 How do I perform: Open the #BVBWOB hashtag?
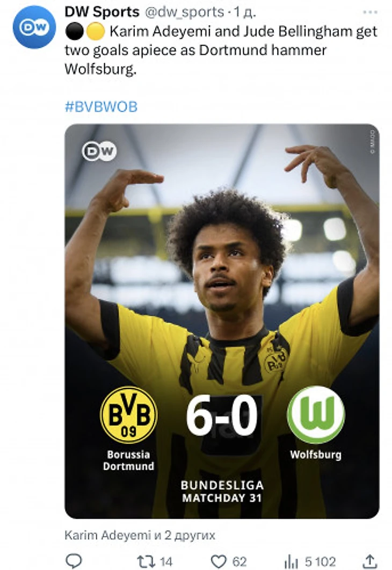[x=101, y=107]
